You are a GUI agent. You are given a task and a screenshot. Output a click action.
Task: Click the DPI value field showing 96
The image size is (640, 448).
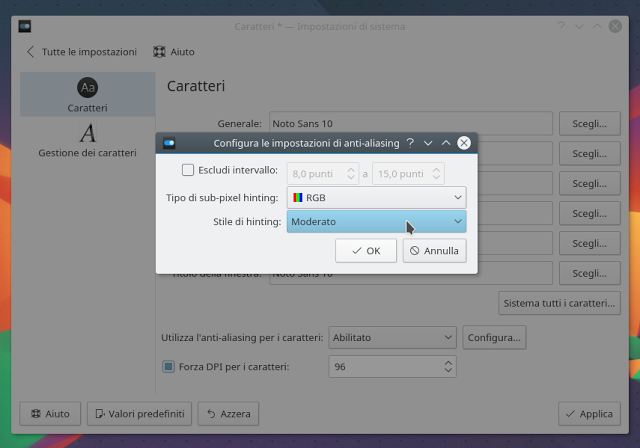(x=392, y=366)
